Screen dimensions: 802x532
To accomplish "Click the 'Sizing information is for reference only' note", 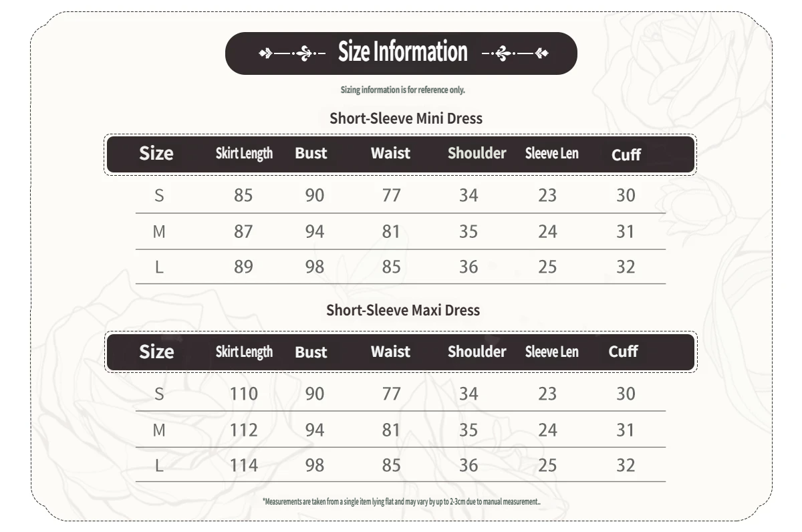I will (x=402, y=90).
